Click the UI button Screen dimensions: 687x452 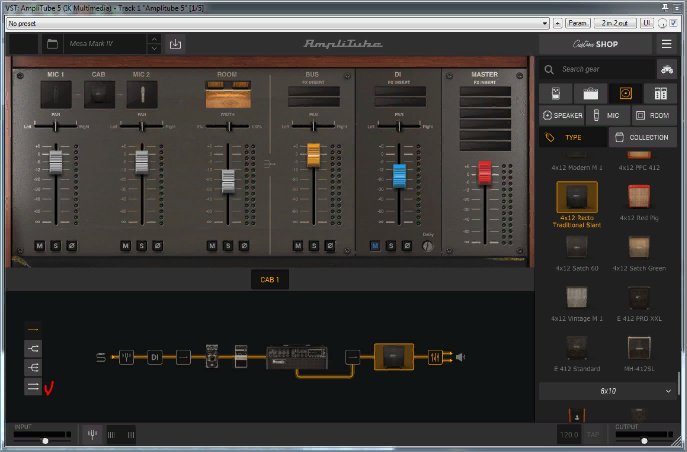click(x=647, y=23)
